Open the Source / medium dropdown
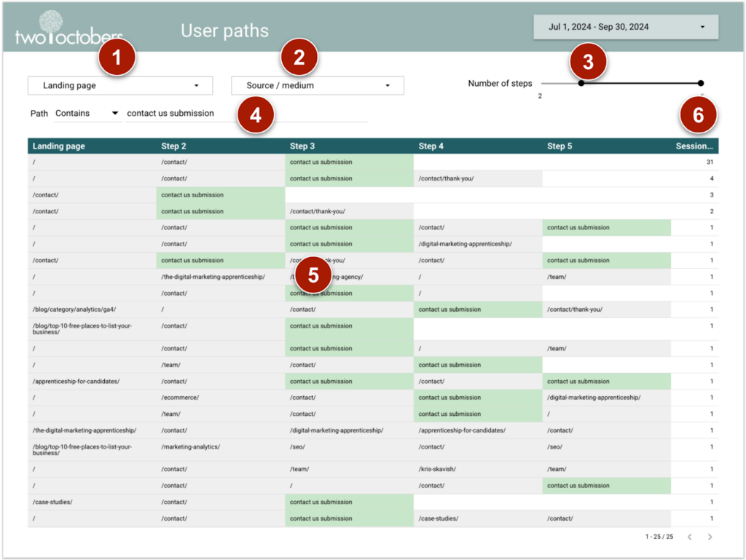Screen dimensions: 746x560 (x=318, y=86)
